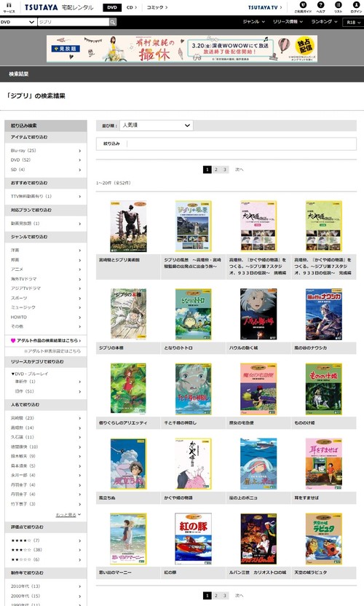Click 次へ in bottom pagination

tap(240, 596)
